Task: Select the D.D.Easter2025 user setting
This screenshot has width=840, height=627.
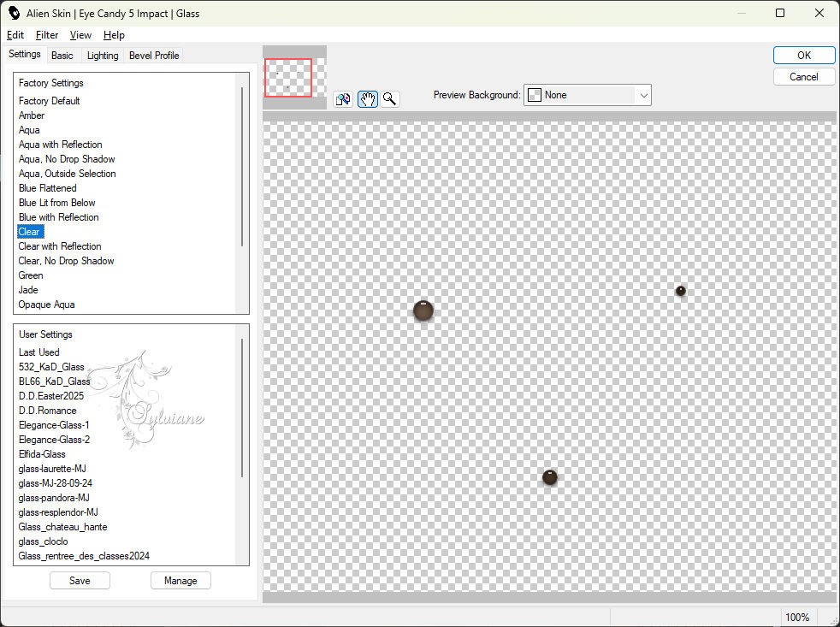Action: tap(50, 395)
